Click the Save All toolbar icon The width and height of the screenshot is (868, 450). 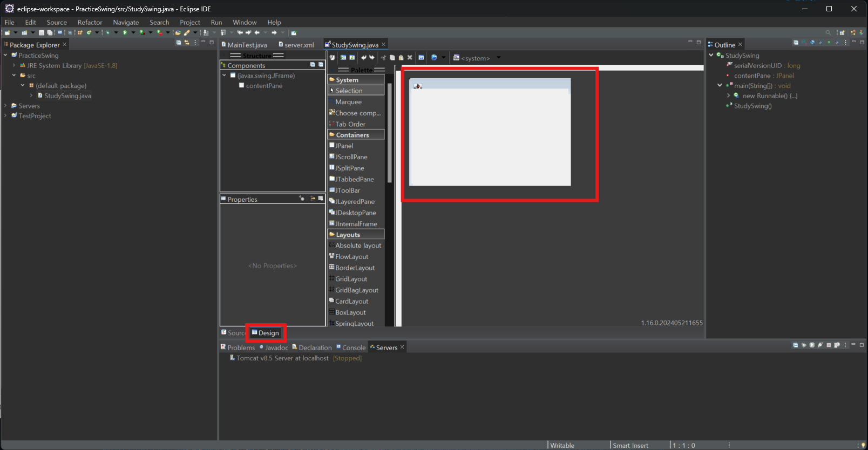[50, 32]
